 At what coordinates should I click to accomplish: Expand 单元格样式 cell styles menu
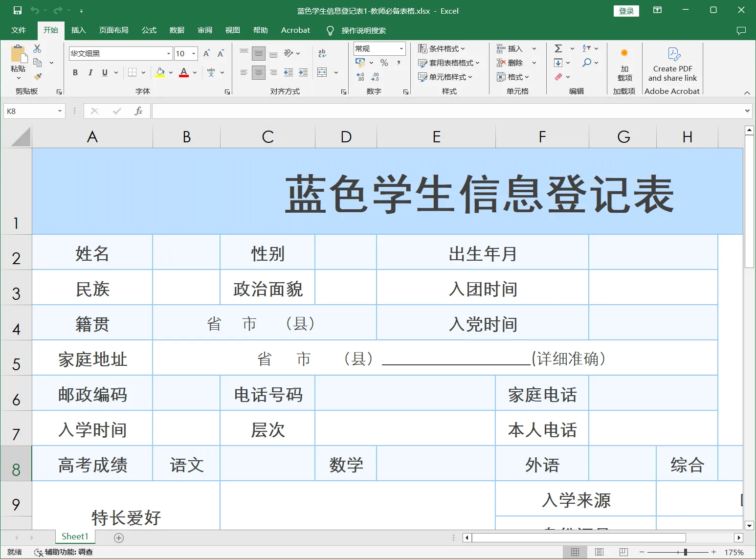click(x=445, y=77)
